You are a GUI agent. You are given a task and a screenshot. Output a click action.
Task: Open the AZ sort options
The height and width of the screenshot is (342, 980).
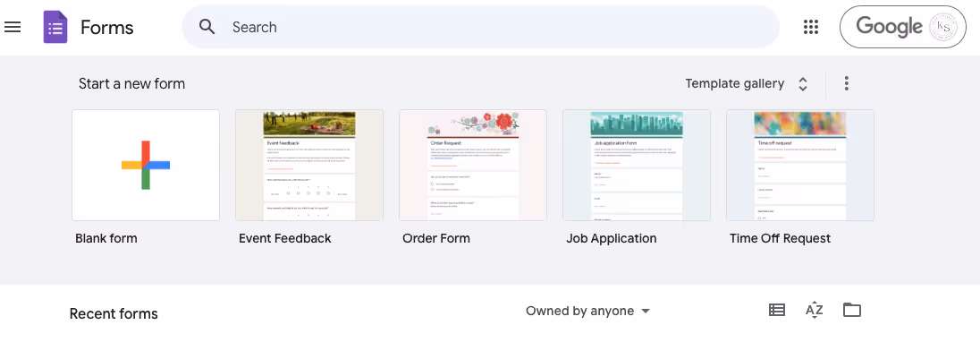(x=814, y=310)
